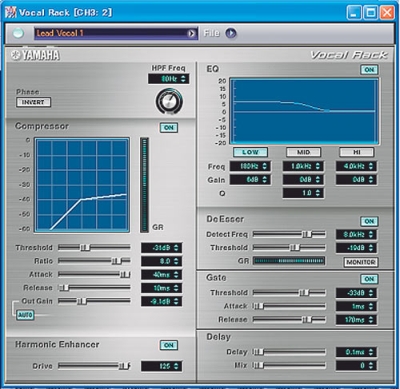Adjust the compressor Attack 40ms stepper

click(x=176, y=275)
